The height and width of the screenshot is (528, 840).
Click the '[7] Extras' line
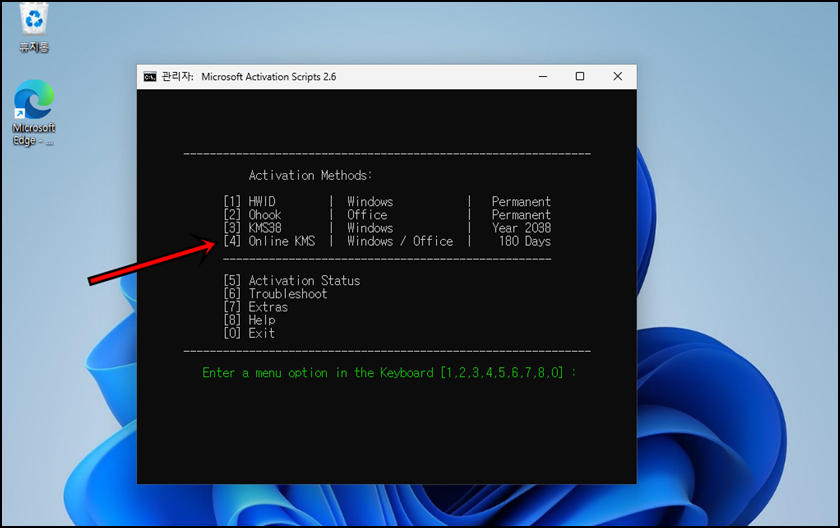pyautogui.click(x=256, y=307)
